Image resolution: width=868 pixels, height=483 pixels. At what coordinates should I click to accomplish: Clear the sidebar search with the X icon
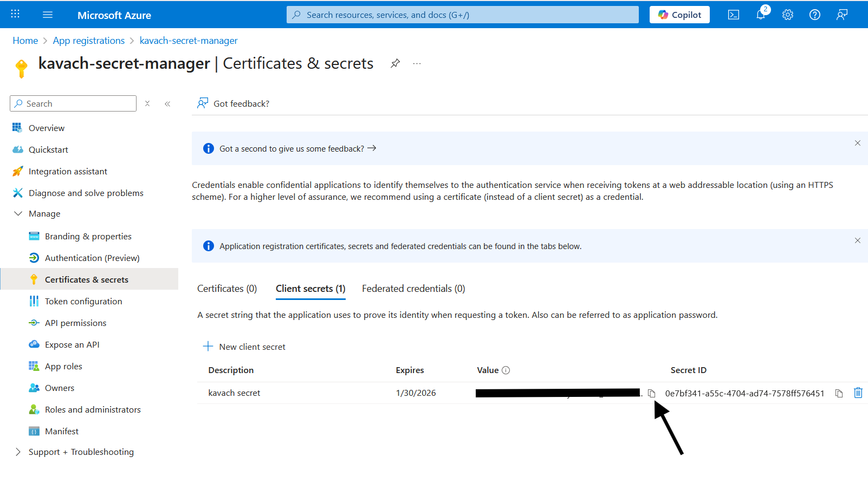147,103
